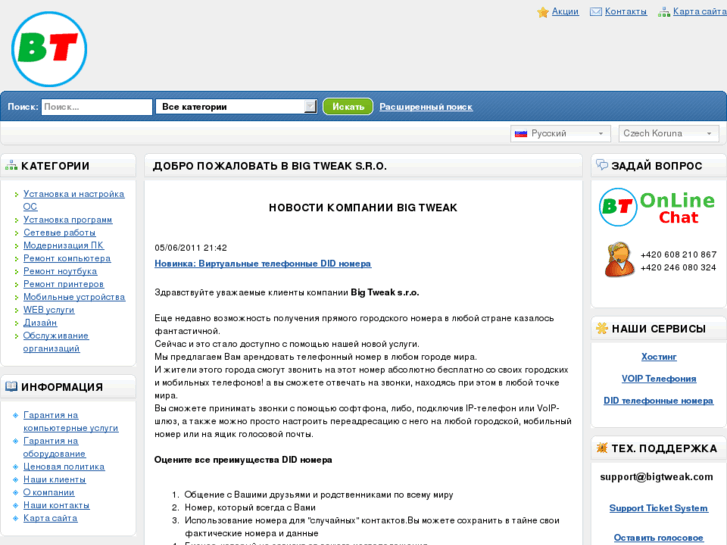Click the star icon next to Акции
The width and height of the screenshot is (727, 545).
pyautogui.click(x=542, y=12)
